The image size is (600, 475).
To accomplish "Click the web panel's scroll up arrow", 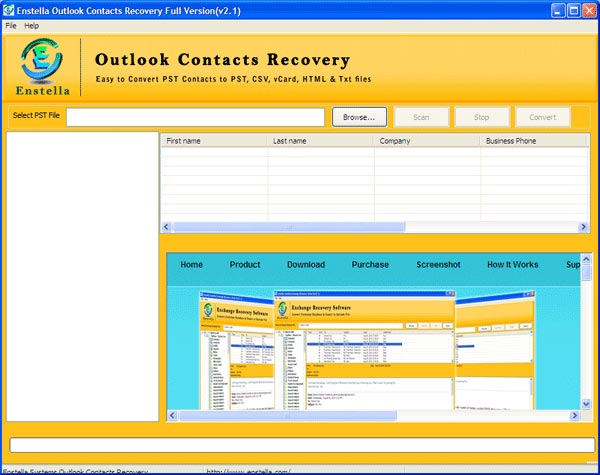I will (586, 259).
